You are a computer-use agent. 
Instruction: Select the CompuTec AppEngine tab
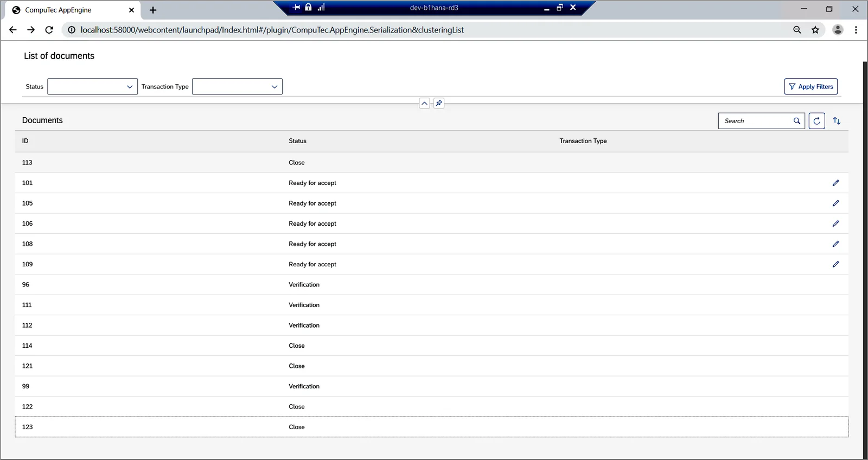[x=72, y=10]
